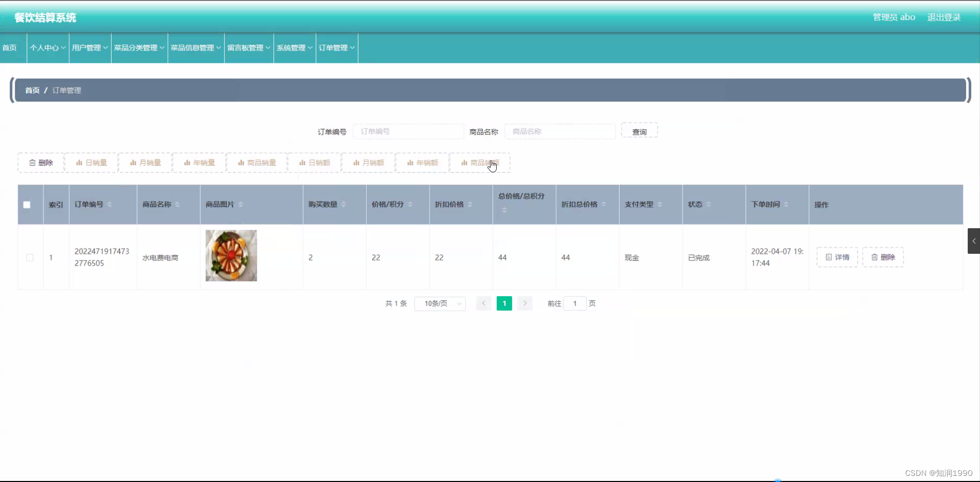
Task: Open the 月销额 monthly revenue chart
Action: click(368, 162)
